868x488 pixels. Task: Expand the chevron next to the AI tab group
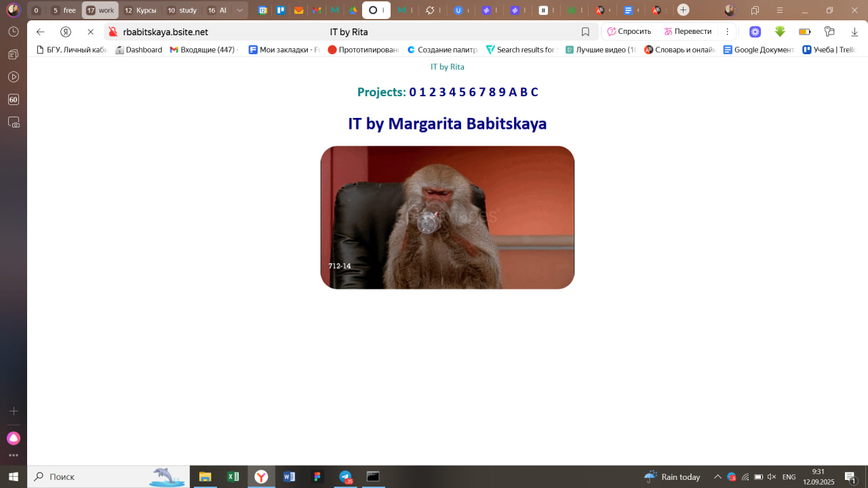coord(239,9)
